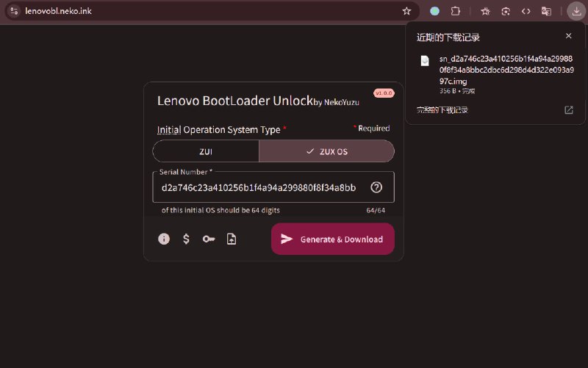Open the code brackets developer icon

526,11
